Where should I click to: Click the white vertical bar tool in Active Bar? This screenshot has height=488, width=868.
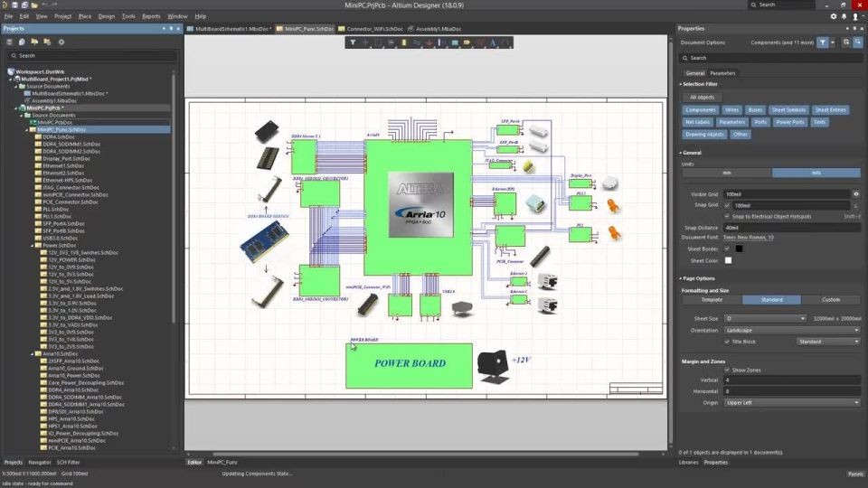click(441, 42)
